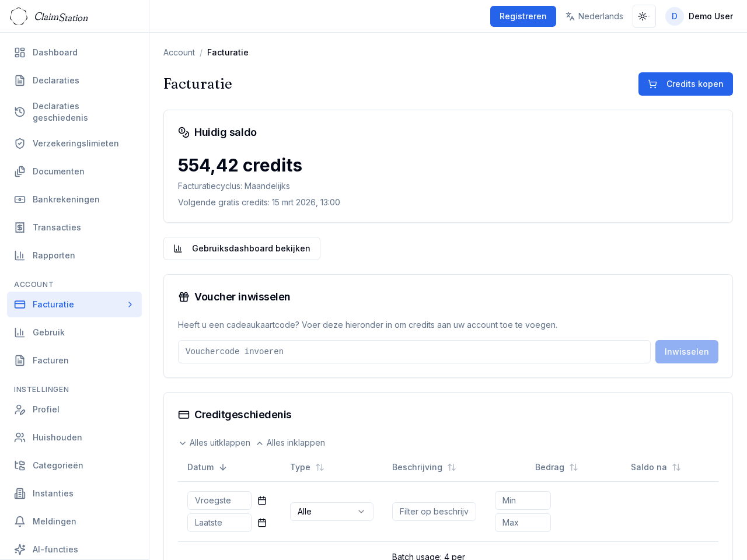Sort the Beschrijving column
This screenshot has height=560, width=747.
(451, 467)
